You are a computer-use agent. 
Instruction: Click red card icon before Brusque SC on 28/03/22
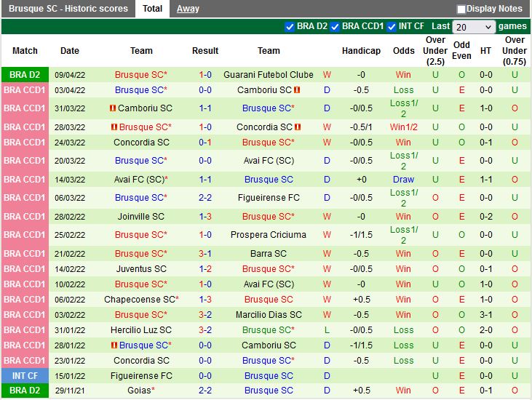coord(114,127)
